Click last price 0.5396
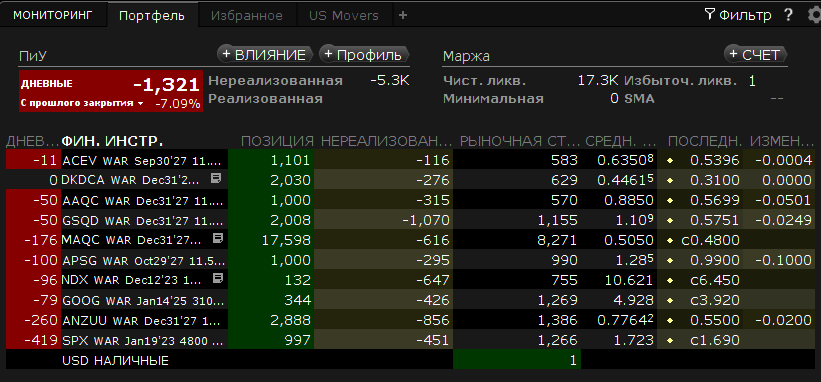The width and height of the screenshot is (821, 382). click(715, 160)
